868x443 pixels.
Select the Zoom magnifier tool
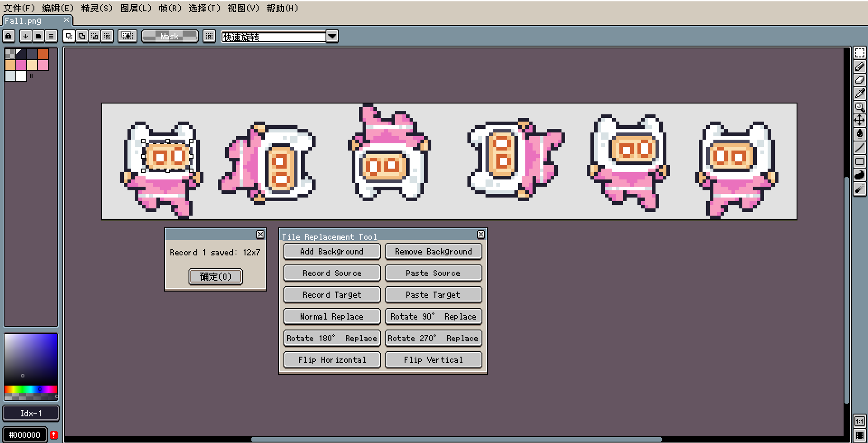[860, 107]
